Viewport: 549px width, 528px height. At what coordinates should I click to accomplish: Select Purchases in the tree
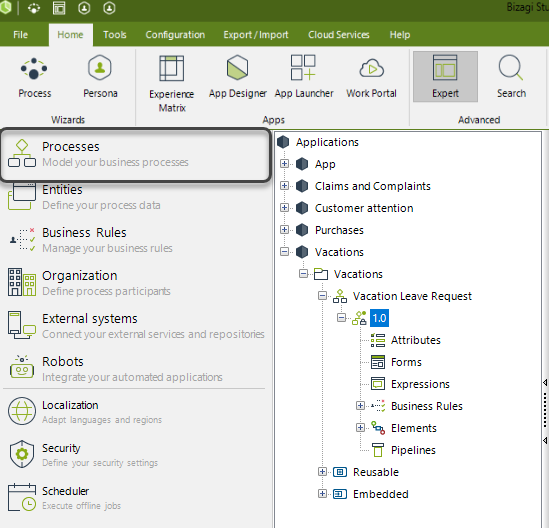point(339,230)
